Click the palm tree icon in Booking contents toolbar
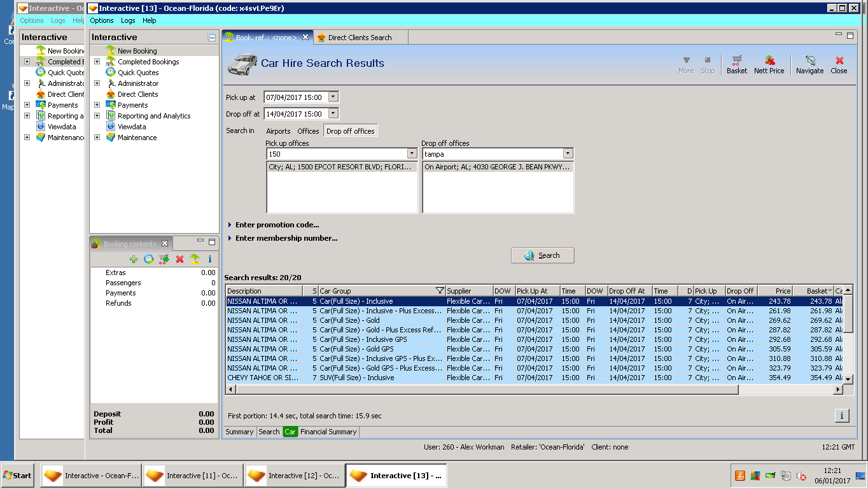Image resolution: width=868 pixels, height=489 pixels. pyautogui.click(x=195, y=259)
